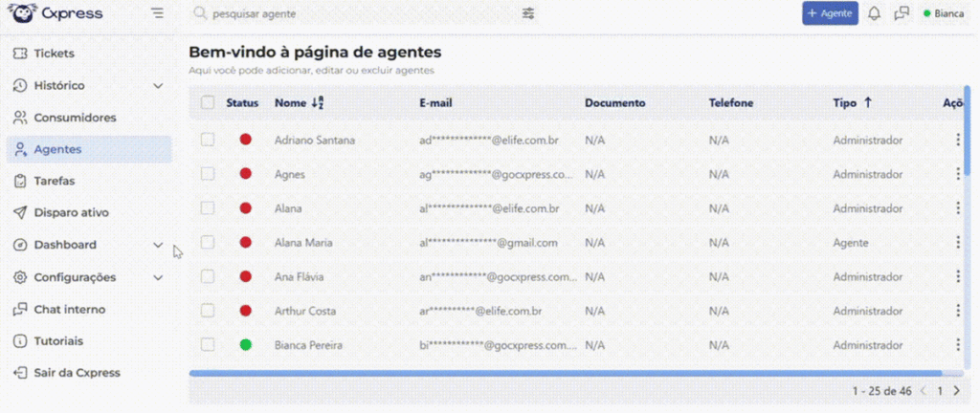980x413 pixels.
Task: Select the checkbox for Agnes row
Action: point(208,174)
